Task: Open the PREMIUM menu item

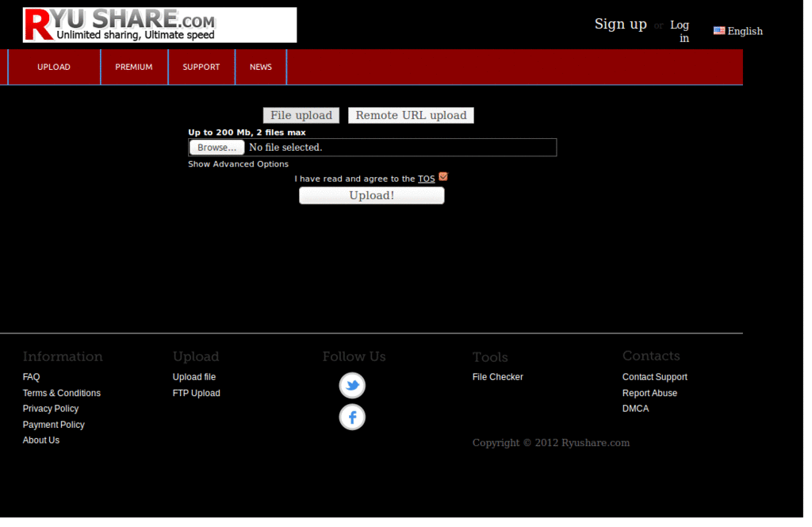Action: pyautogui.click(x=134, y=67)
